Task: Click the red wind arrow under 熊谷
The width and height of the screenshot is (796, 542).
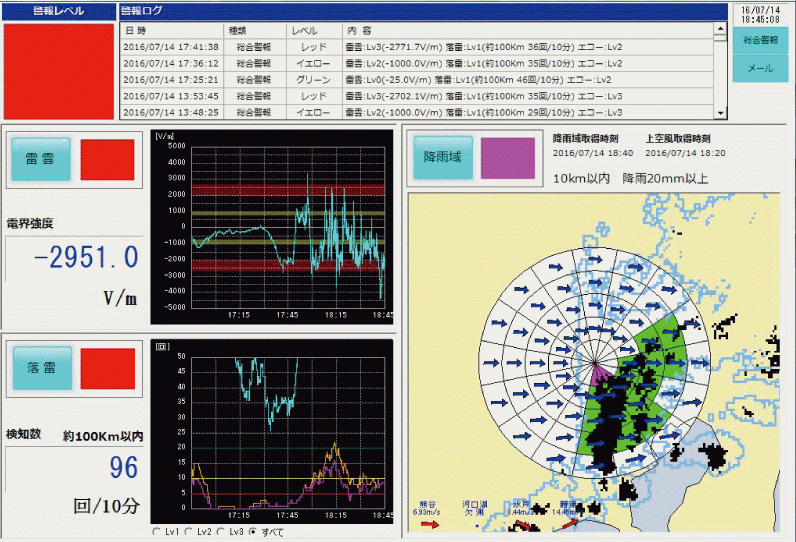Action: tap(429, 524)
